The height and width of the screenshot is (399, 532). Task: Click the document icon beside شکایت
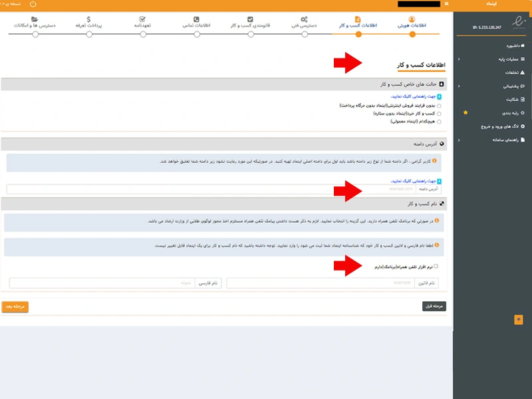523,99
